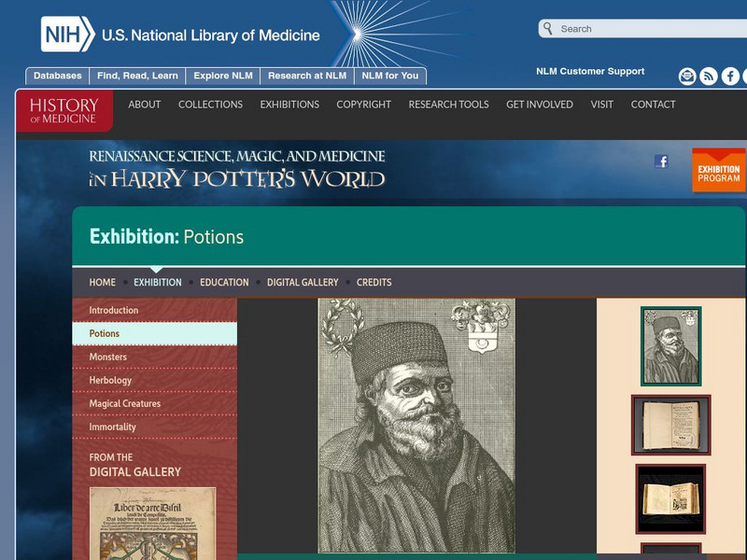Open Monsters in the sidebar
The height and width of the screenshot is (560, 747).
tap(154, 357)
